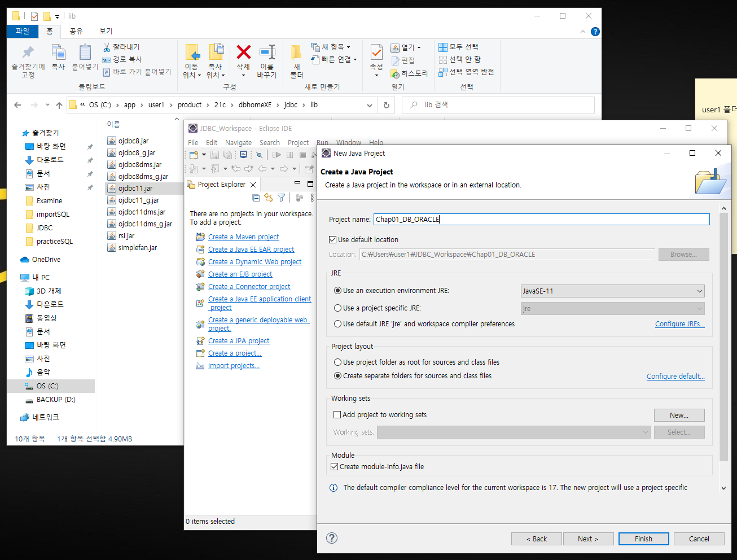Select BACKUP (D:) drive in sidebar
This screenshot has width=737, height=560.
pos(56,400)
